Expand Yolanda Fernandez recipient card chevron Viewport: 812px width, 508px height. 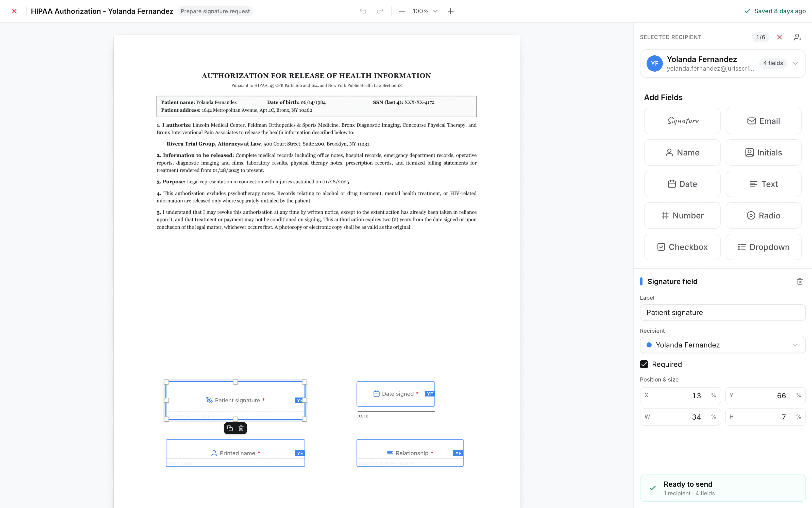point(795,63)
